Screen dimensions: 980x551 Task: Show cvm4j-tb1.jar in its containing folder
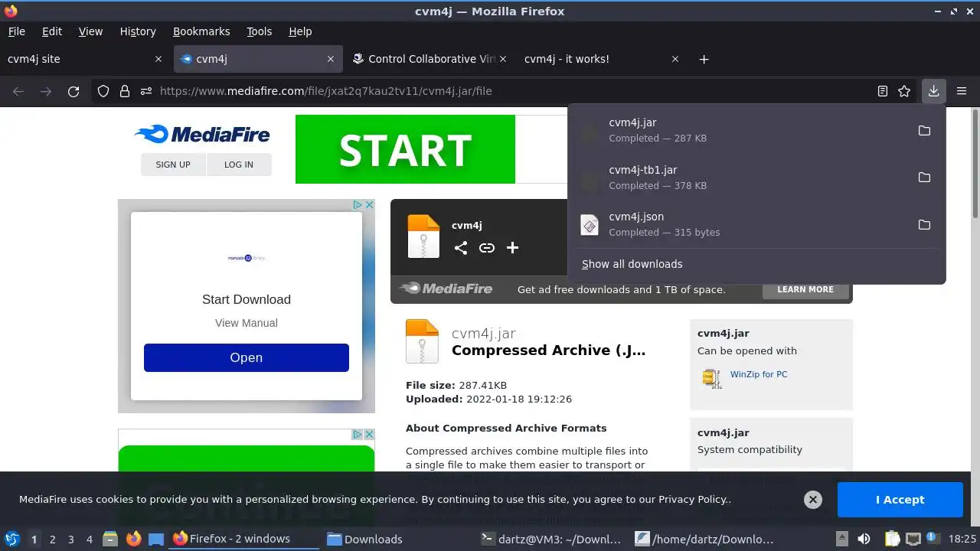pos(924,178)
